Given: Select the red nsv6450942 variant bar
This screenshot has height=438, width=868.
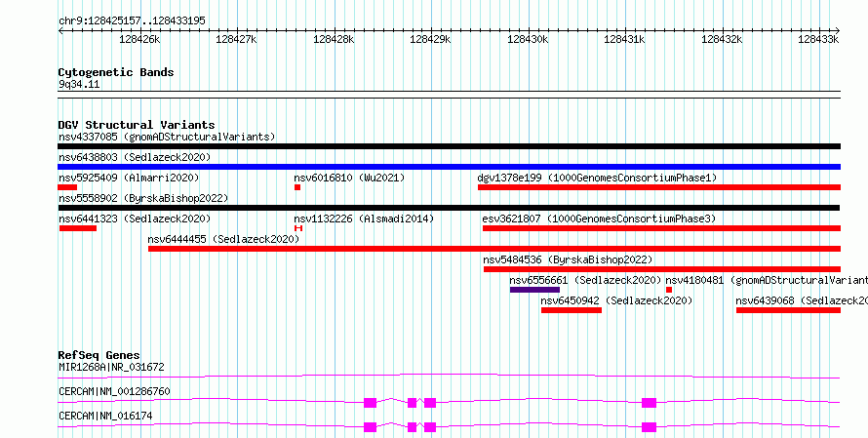Looking at the screenshot, I should pos(572,310).
